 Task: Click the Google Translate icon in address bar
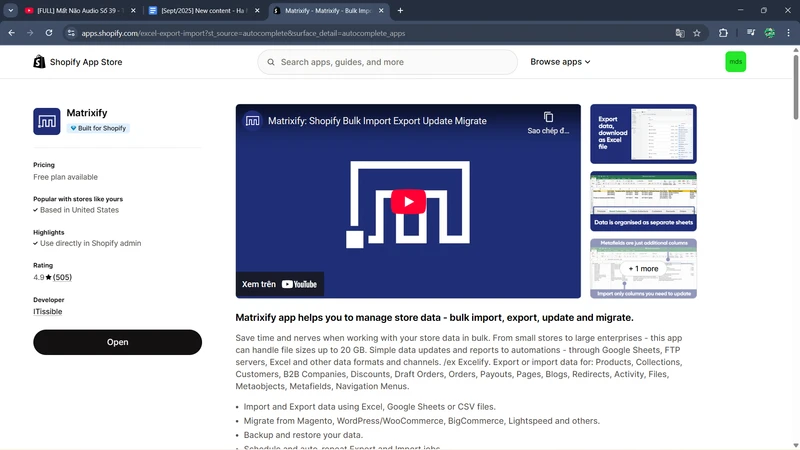[680, 33]
